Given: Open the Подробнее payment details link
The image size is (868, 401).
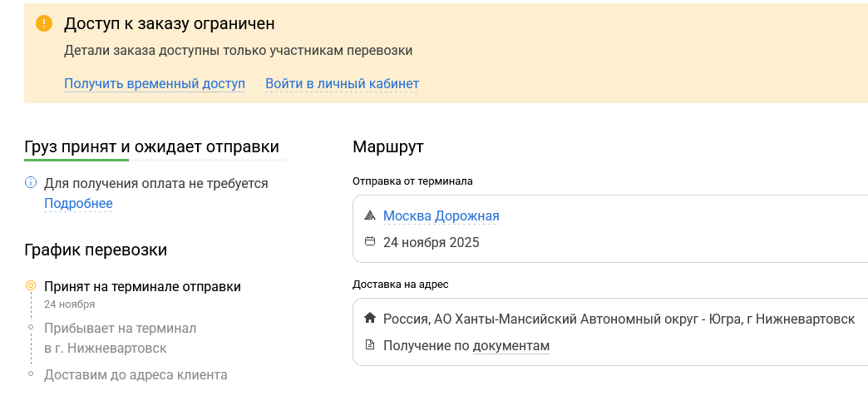Looking at the screenshot, I should tap(78, 204).
